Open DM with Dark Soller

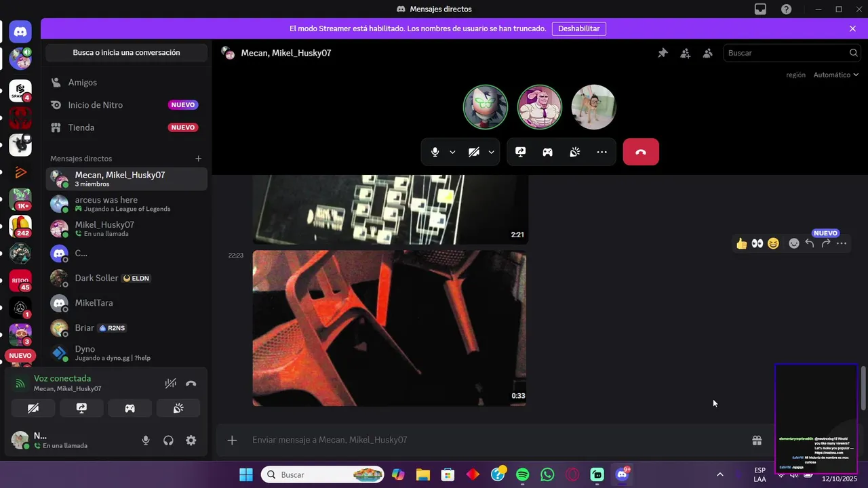pos(127,278)
